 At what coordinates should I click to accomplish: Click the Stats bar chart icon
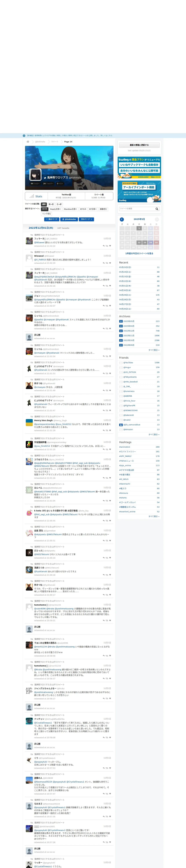coord(31,196)
